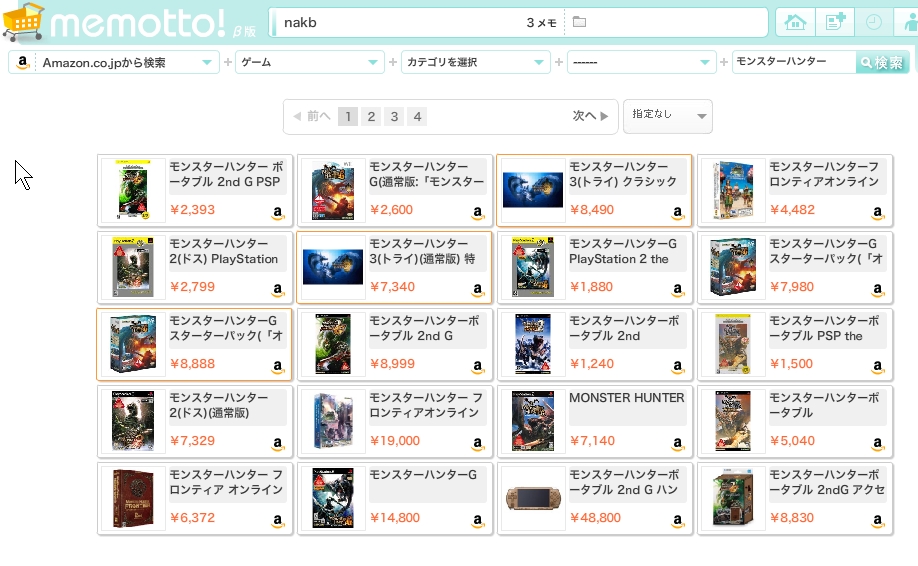Screen dimensions: 918x566
Task: Click Amazon icon on ¥8,999 item
Action: (x=478, y=366)
